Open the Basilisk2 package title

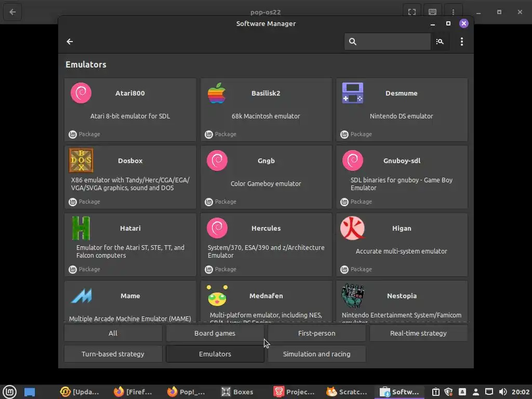coord(265,93)
